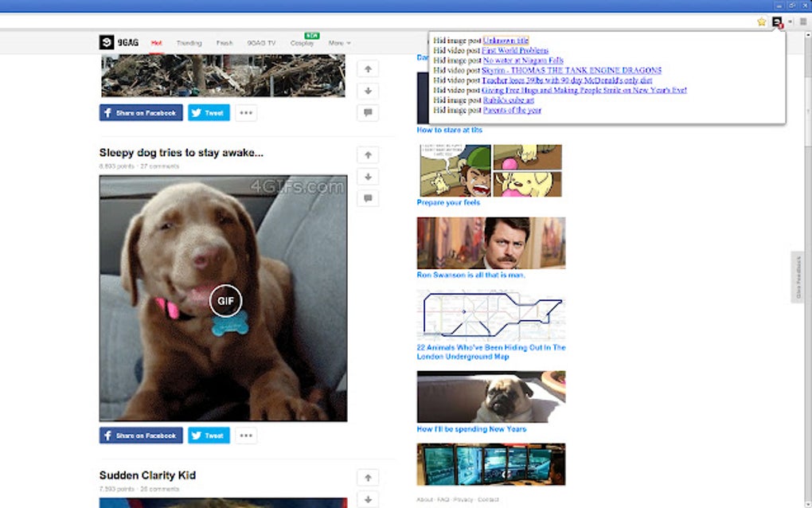Click the bookmark star in the address bar
The width and height of the screenshot is (812, 508).
[761, 22]
